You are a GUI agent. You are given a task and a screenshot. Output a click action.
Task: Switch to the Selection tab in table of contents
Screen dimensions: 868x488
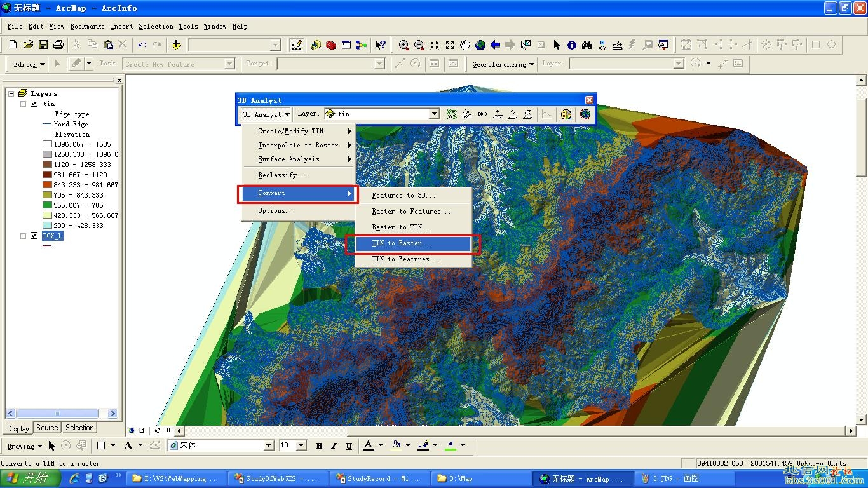79,428
